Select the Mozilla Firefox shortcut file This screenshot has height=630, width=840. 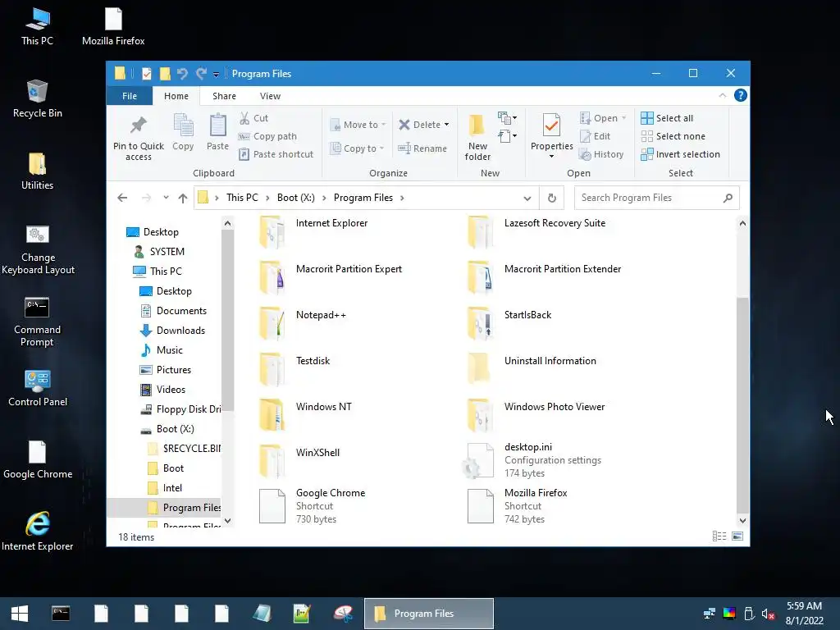[518, 505]
